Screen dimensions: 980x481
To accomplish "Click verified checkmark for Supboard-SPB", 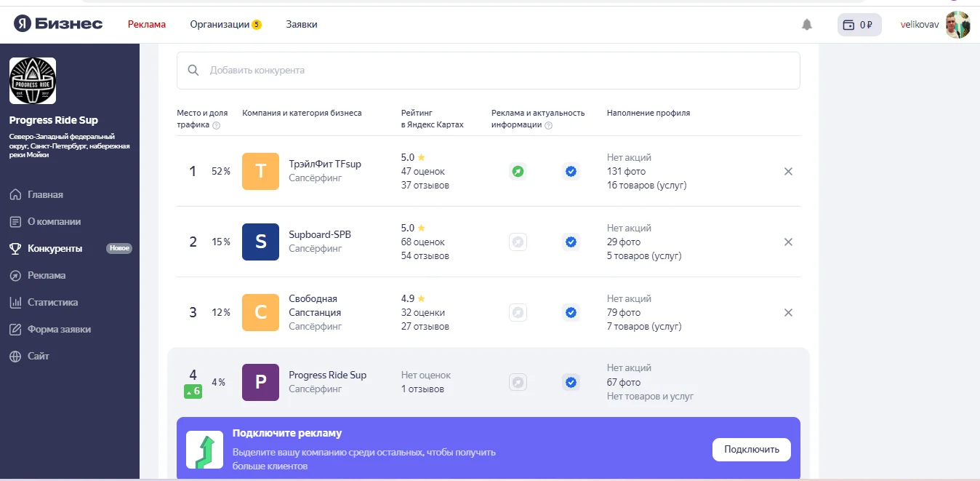I will coord(571,242).
